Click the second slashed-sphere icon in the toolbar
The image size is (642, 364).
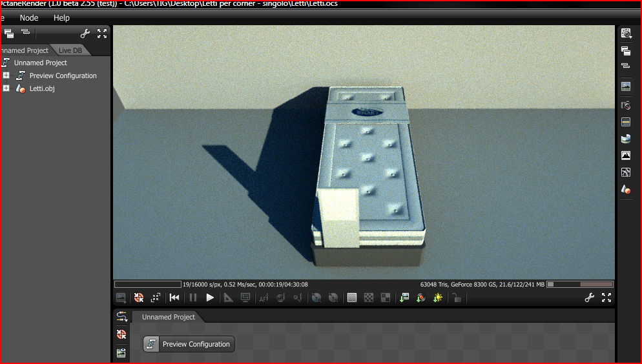point(333,298)
